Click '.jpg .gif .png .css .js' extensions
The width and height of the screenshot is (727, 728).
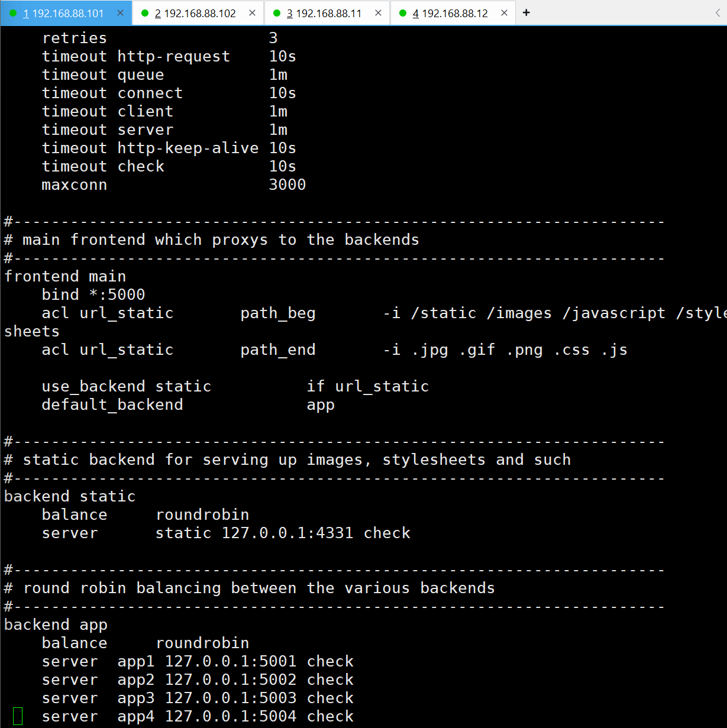(x=519, y=350)
